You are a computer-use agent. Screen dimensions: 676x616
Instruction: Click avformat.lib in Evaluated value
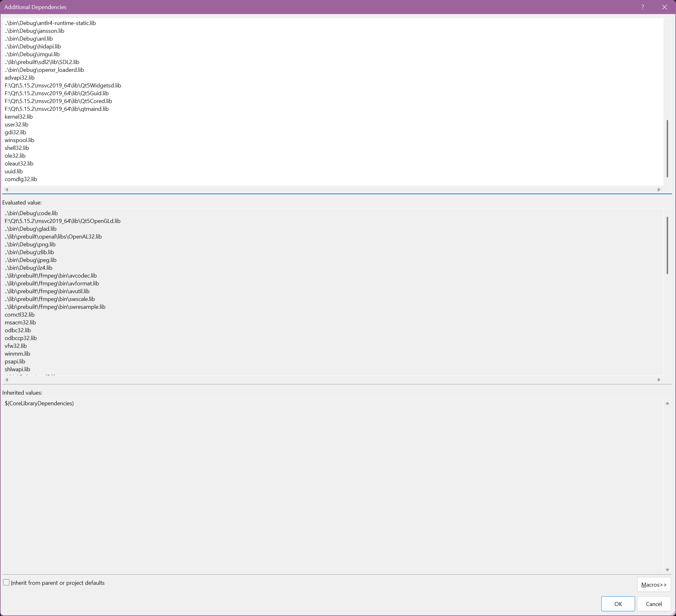coord(52,283)
